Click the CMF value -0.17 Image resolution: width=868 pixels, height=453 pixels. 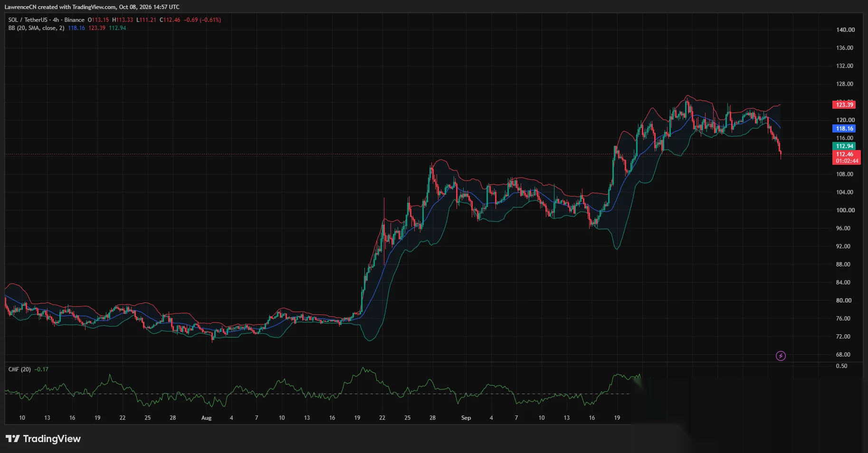[41, 369]
